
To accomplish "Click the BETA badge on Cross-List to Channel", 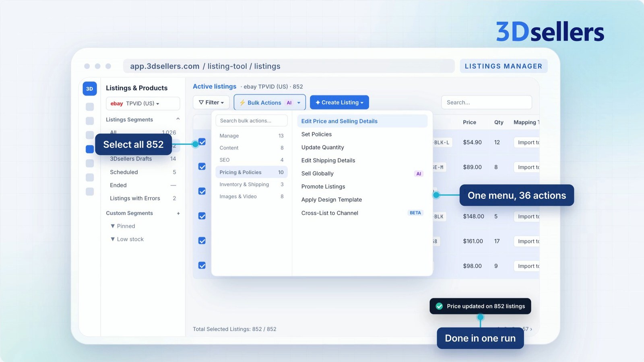I will 415,213.
